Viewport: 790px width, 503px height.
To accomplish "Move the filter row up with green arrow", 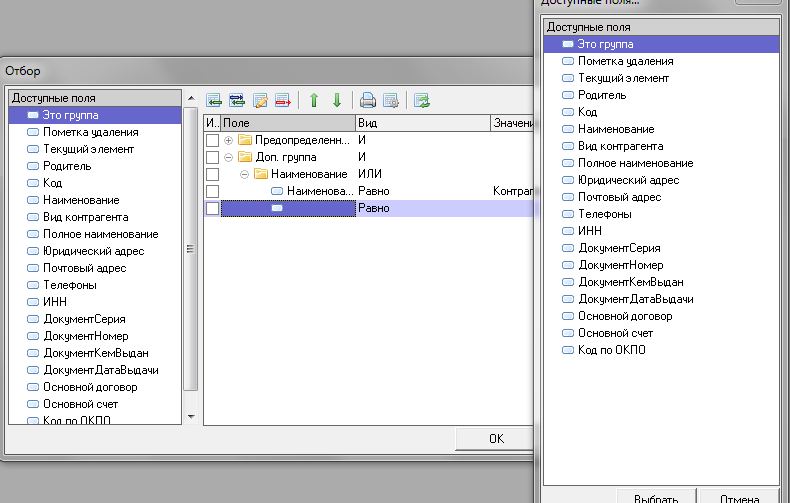I will 313,100.
